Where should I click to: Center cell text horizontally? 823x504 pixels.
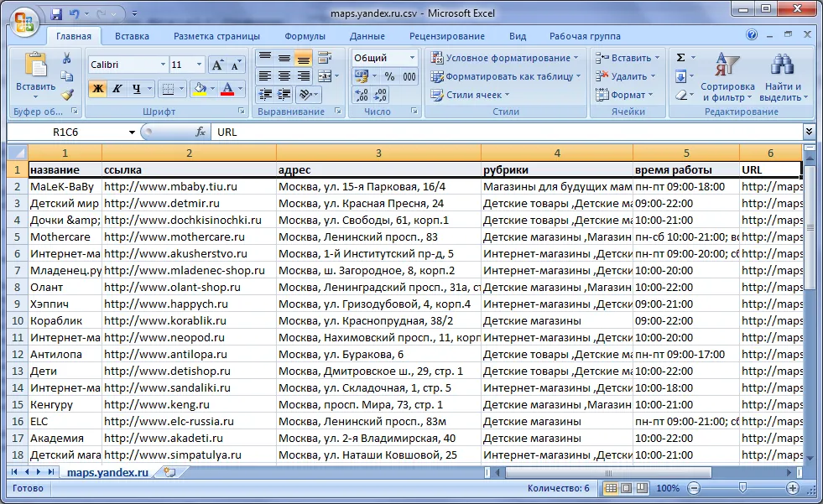[284, 76]
